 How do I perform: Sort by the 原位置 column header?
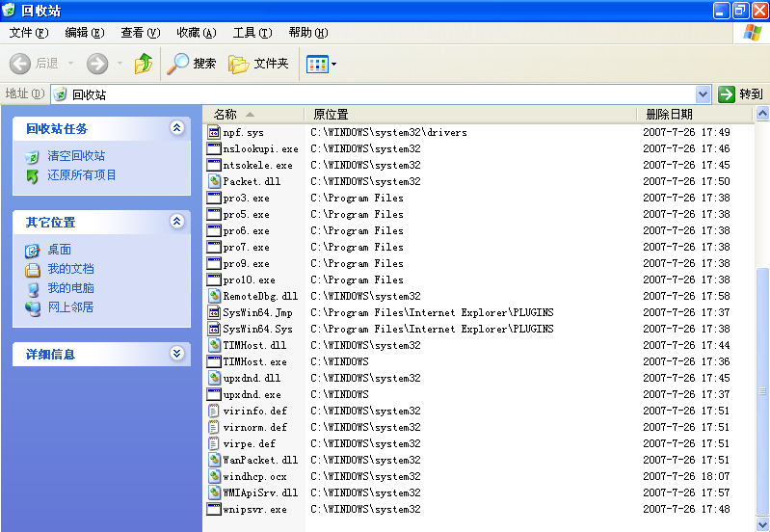pyautogui.click(x=470, y=115)
